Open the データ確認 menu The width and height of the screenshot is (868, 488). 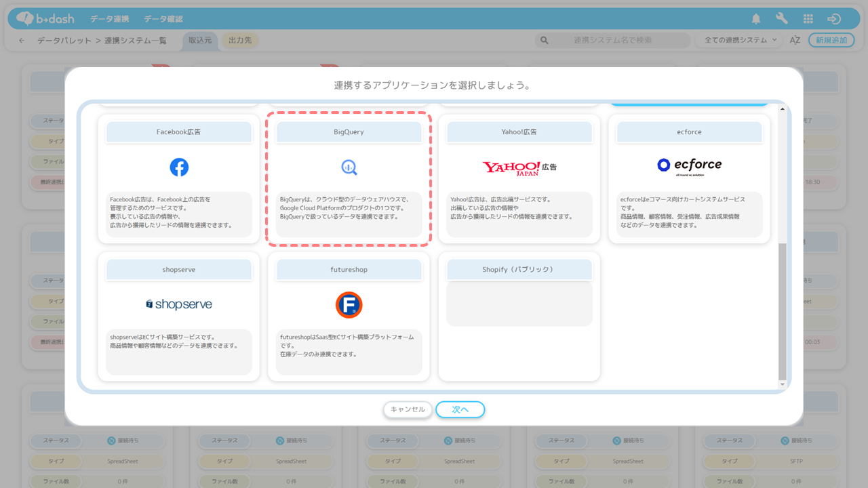[163, 18]
